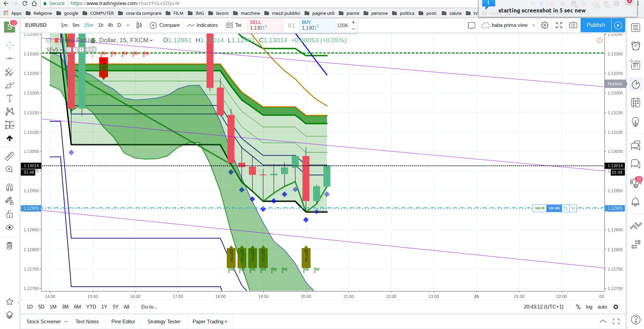Activate the measure ruler tool
This screenshot has height=329, width=644.
(10, 156)
